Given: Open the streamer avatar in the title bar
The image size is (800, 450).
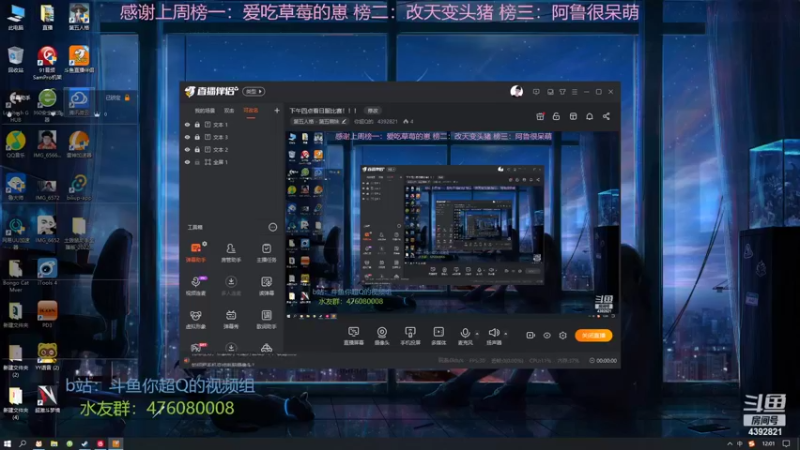Looking at the screenshot, I should tap(516, 91).
